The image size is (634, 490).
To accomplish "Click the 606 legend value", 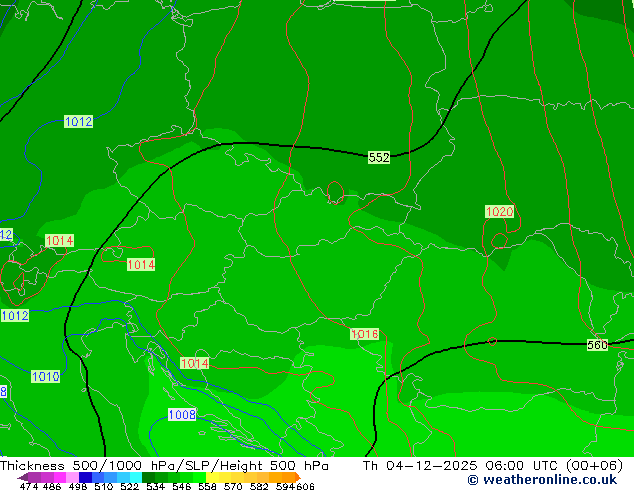I will [305, 486].
